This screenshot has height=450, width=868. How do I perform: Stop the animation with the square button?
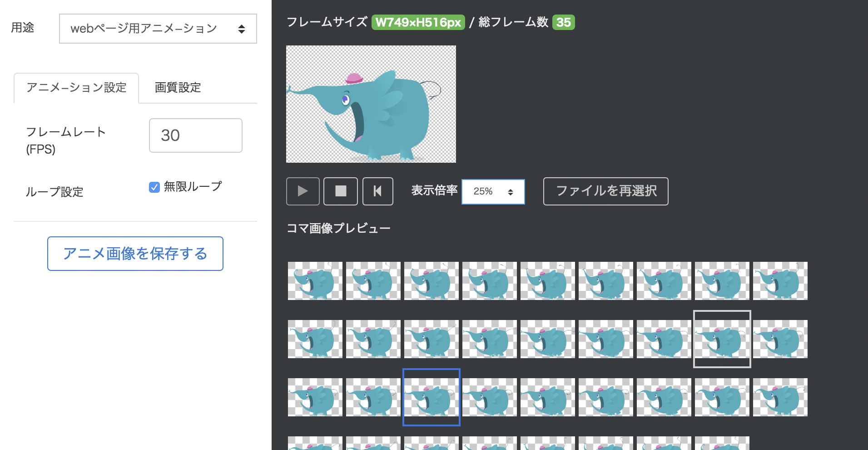click(x=341, y=191)
